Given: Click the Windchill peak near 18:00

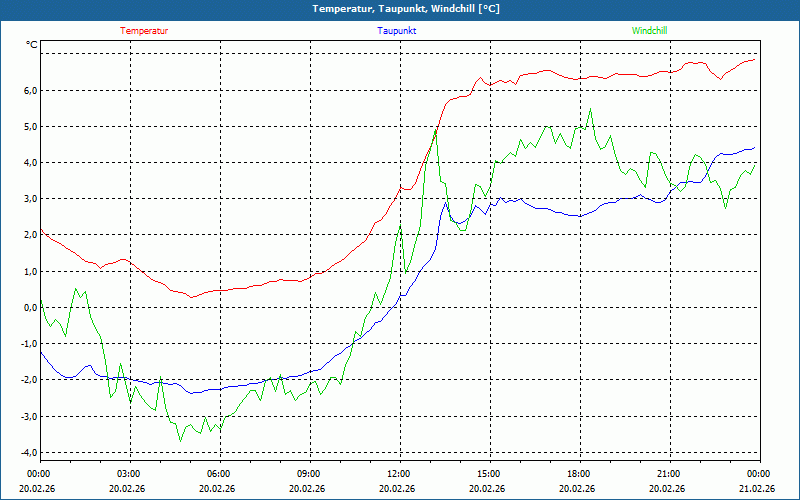Looking at the screenshot, I should pyautogui.click(x=590, y=109).
